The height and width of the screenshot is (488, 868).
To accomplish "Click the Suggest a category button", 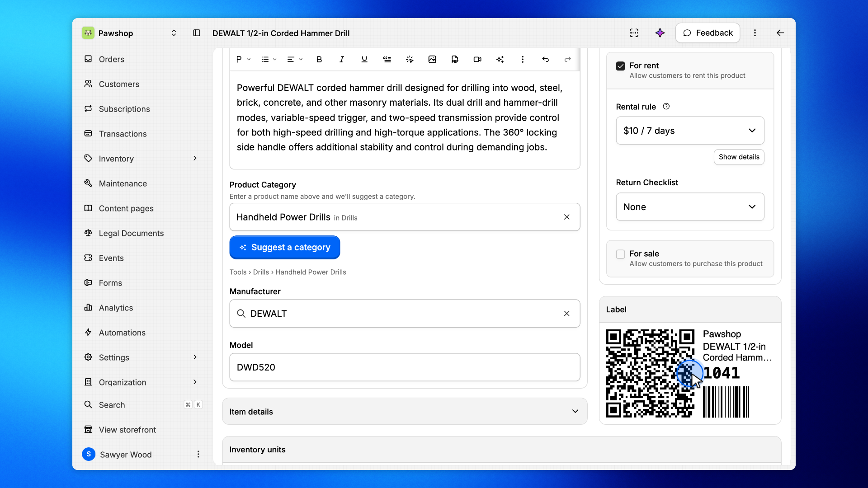I will (x=285, y=247).
